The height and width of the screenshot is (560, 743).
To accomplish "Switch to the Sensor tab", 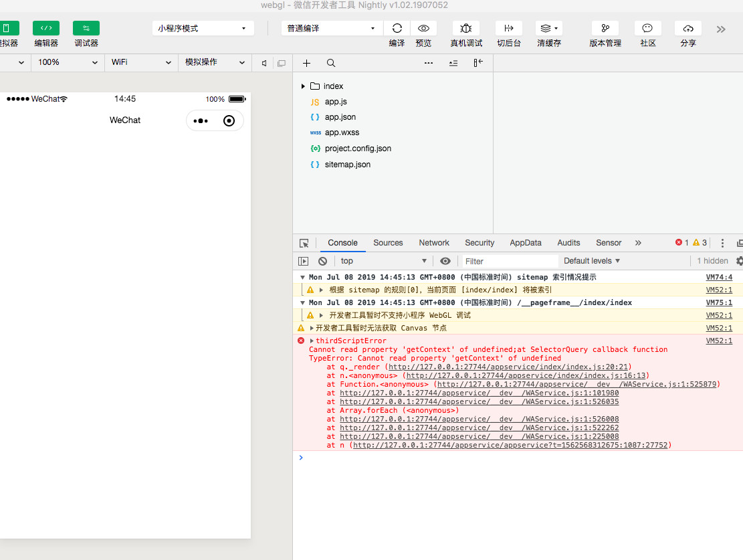I will 609,243.
